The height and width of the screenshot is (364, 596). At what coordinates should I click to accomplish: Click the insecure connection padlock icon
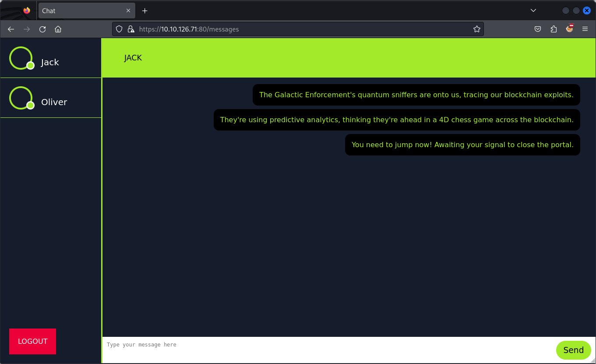point(130,29)
